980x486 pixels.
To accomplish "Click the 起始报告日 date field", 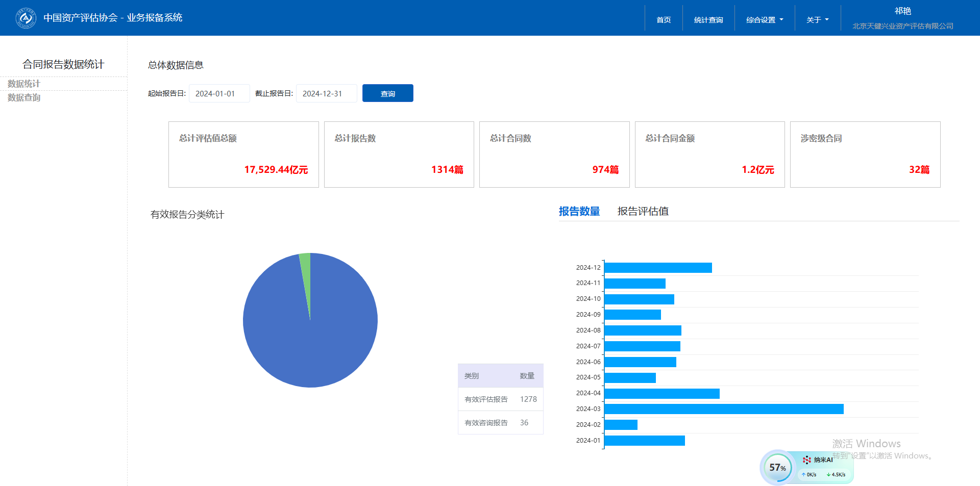I will [x=219, y=94].
